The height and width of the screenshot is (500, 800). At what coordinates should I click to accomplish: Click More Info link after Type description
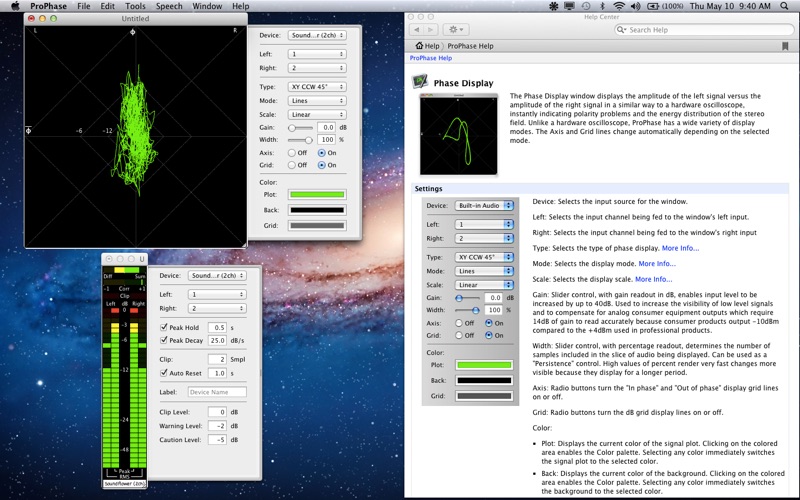click(x=680, y=248)
